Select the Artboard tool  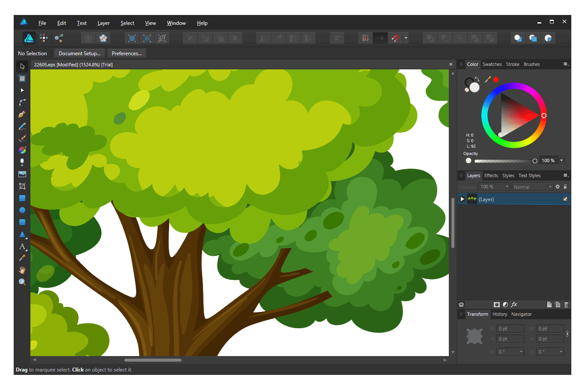click(22, 78)
